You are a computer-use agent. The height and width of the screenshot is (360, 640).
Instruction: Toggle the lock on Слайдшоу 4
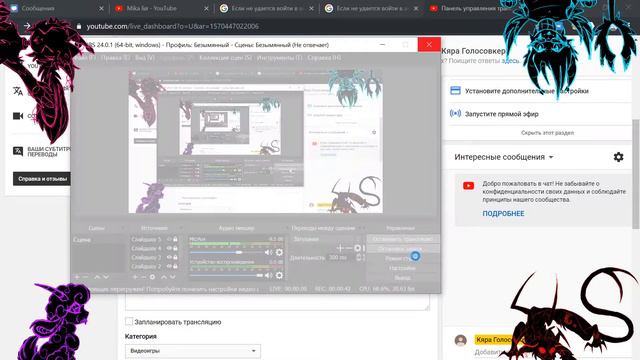176,248
